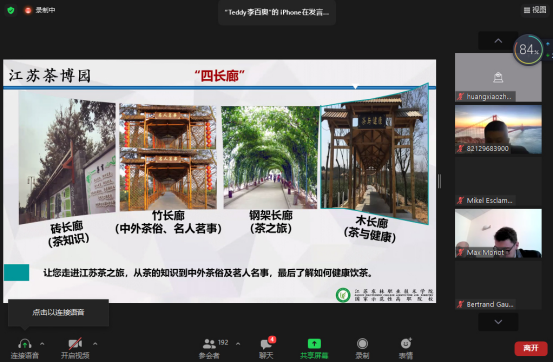
Task: Click muted mic icon on Bertrand Gau tile
Action: tap(460, 304)
